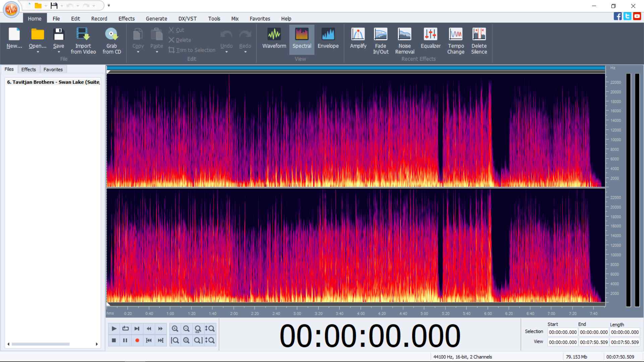
Task: Expand the Save dropdown arrow
Action: [59, 52]
